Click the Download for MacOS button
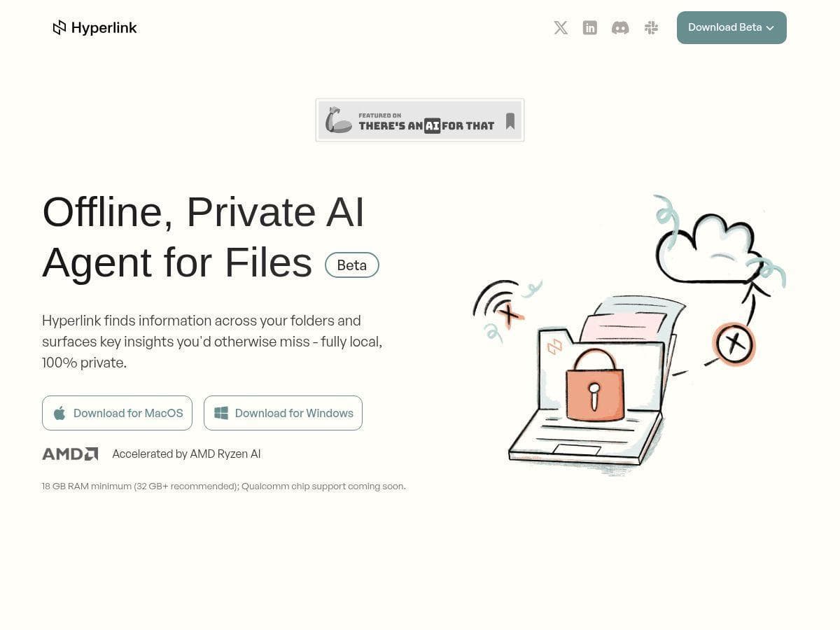Screen dimensions: 840x630 [117, 413]
